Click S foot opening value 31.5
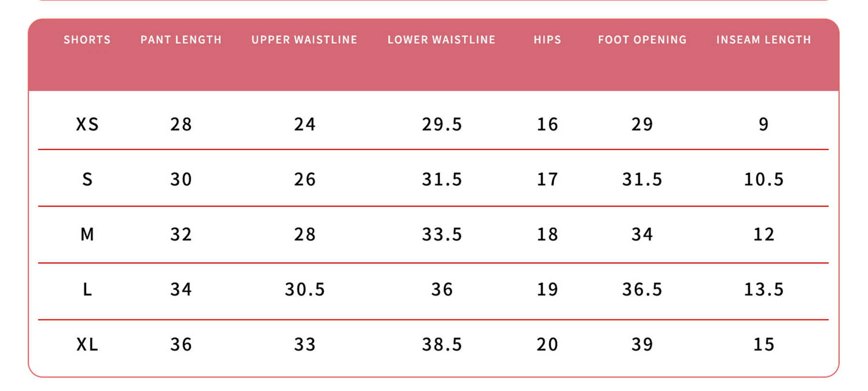Image resolution: width=868 pixels, height=391 pixels. [642, 180]
